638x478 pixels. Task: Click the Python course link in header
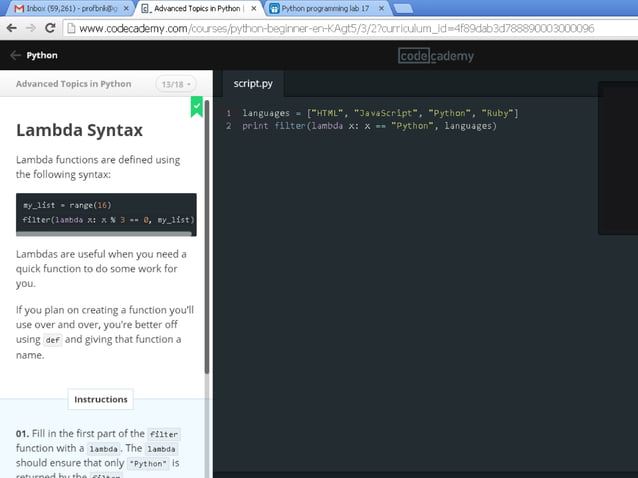41,56
